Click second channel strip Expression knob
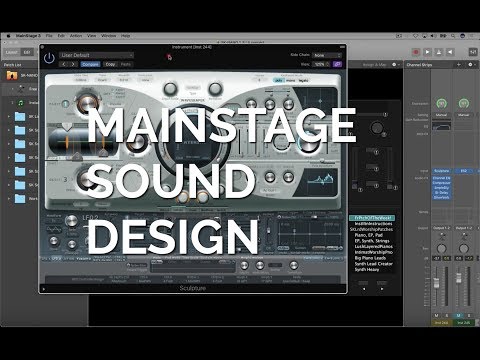The width and height of the screenshot is (480, 360). point(464,103)
